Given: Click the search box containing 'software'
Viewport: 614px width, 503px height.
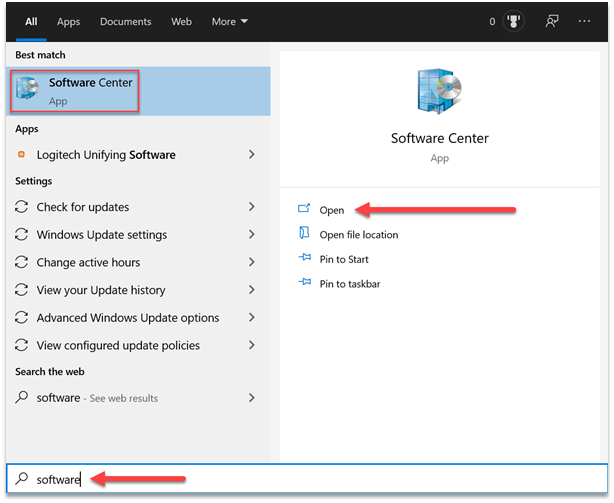Looking at the screenshot, I should (x=300, y=480).
